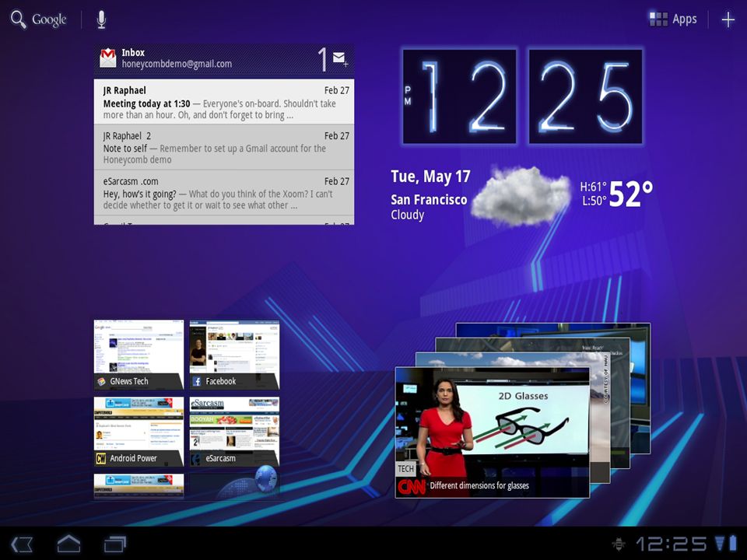Open weather details via cloud icon
Screen dimensions: 747x560
click(x=521, y=196)
